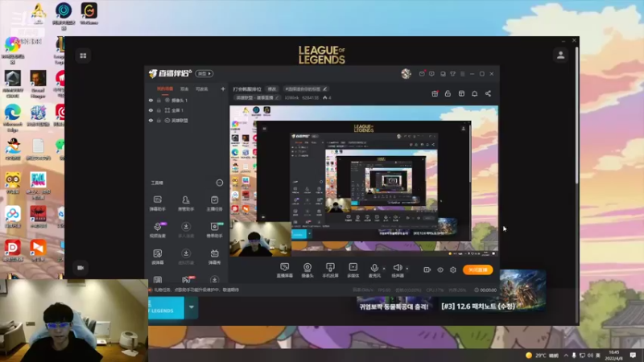Viewport: 644px width, 362px height.
Task: Click the shirt skin icon in title bar
Action: coord(452,74)
